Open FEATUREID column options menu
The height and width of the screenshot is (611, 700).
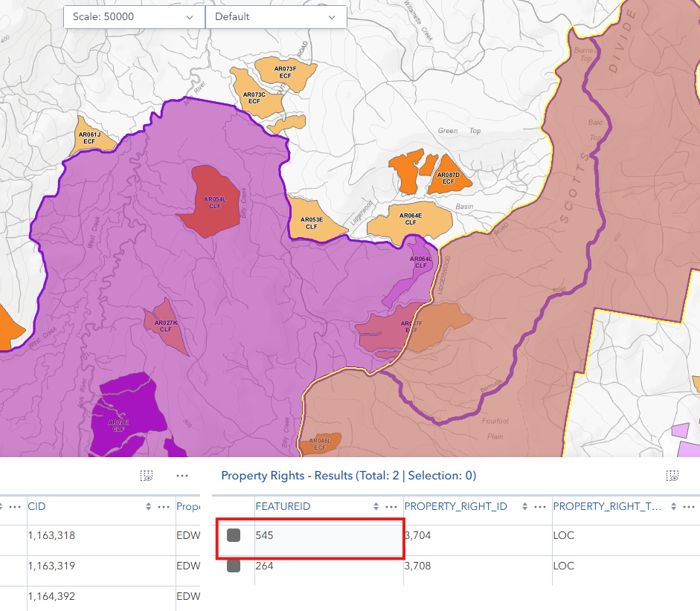point(391,507)
